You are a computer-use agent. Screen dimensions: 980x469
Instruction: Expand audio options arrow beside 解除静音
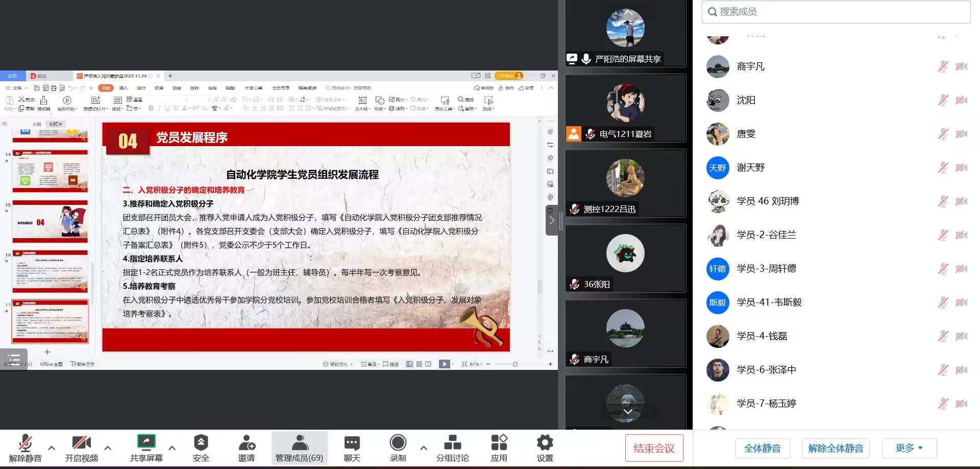tap(52, 448)
